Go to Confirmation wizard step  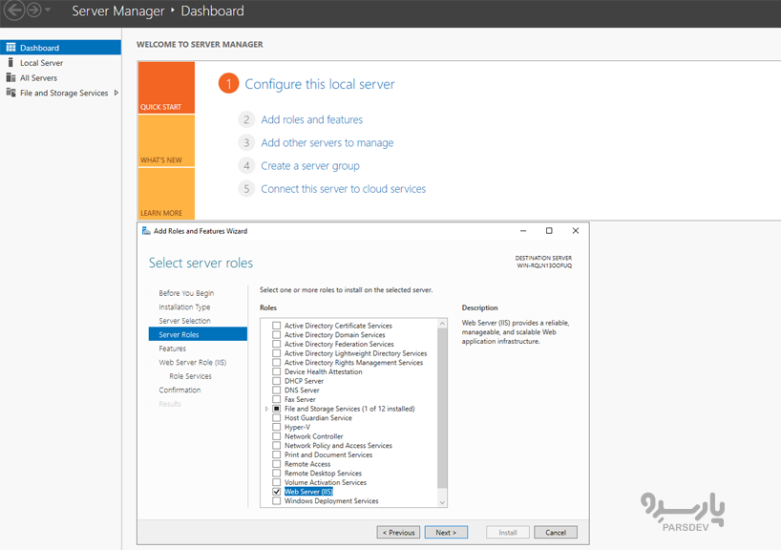click(180, 390)
